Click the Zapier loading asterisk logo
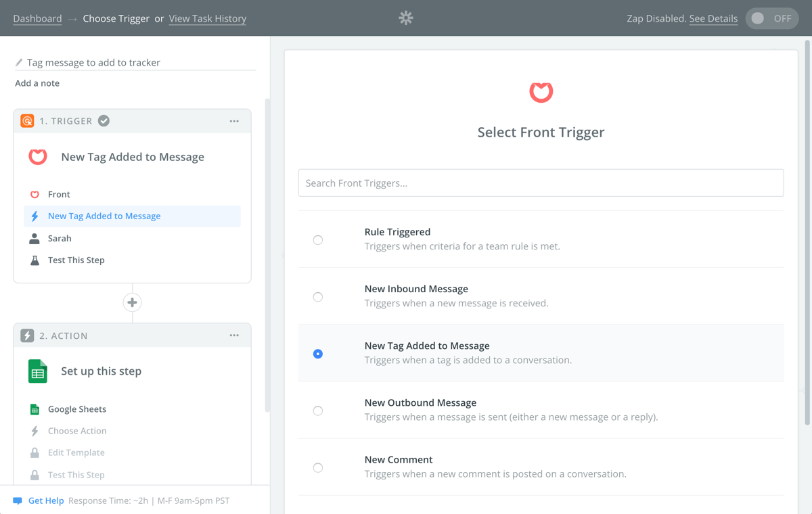Screen dimensions: 812x514 (406, 18)
